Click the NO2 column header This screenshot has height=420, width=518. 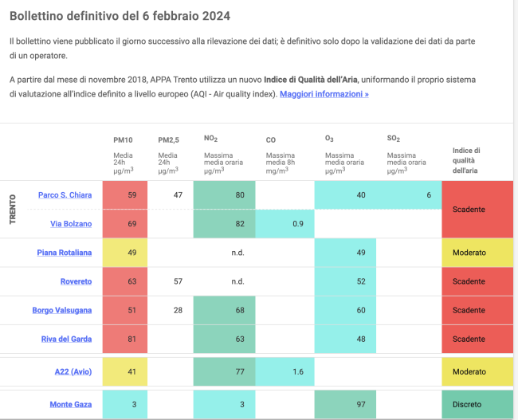coord(211,139)
